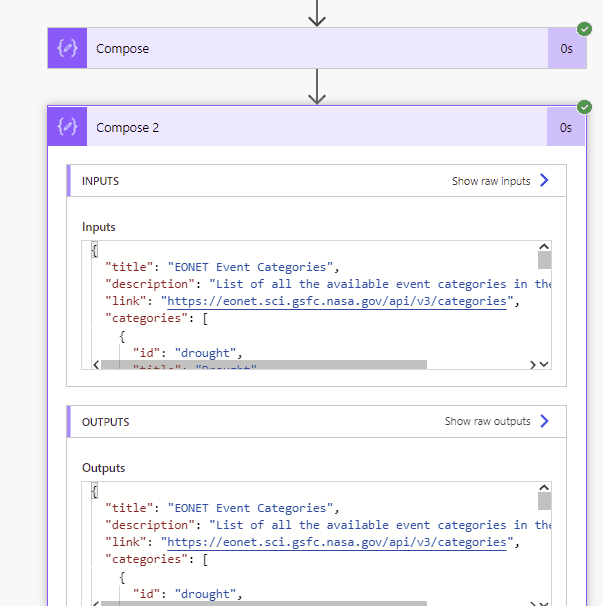Click "drought" id value in Inputs

(205, 353)
